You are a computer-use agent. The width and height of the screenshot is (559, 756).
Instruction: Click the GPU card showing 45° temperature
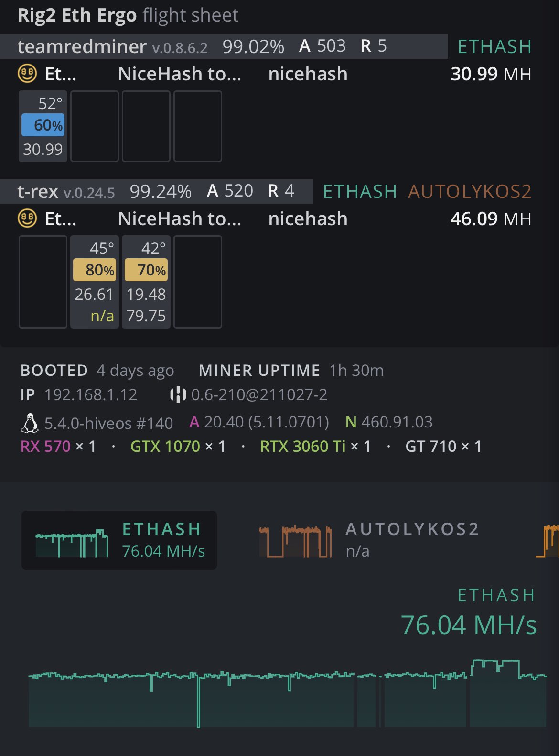coord(95,282)
